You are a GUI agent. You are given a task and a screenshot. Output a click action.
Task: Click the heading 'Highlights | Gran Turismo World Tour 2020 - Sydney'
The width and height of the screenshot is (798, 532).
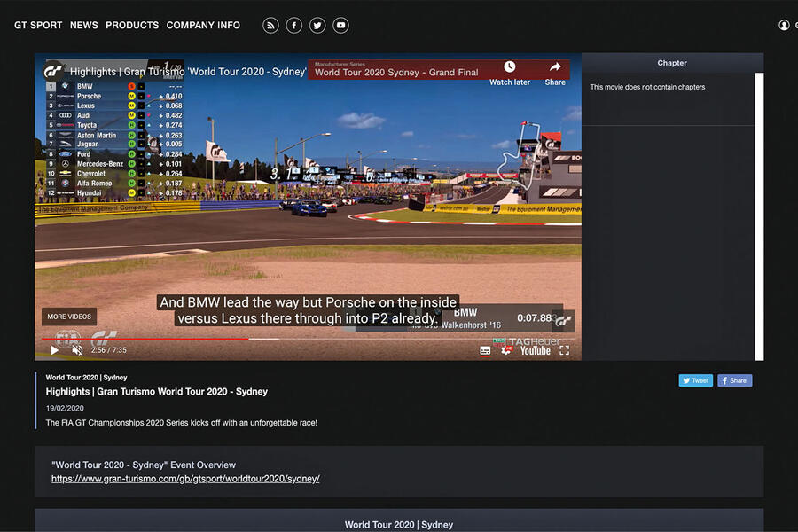[x=157, y=392]
